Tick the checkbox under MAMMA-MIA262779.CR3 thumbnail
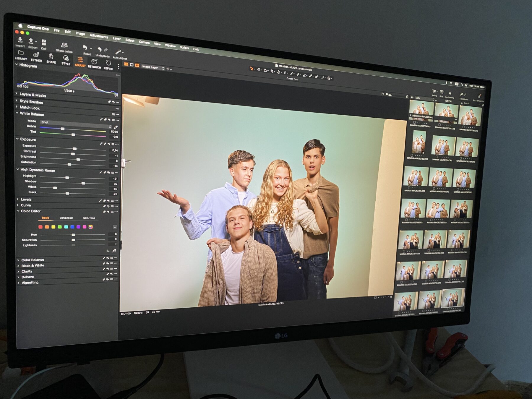 click(414, 122)
